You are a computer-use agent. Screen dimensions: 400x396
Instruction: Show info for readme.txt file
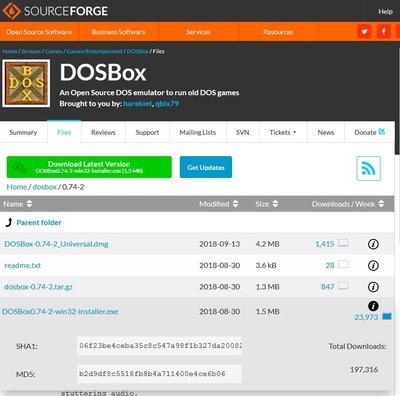click(373, 265)
